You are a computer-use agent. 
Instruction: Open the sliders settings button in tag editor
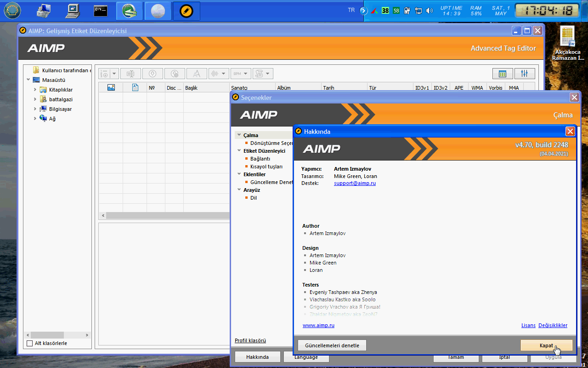(x=525, y=74)
